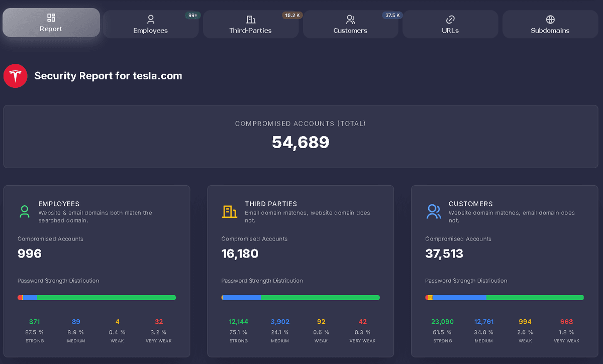Click the Subdomains globe icon
The image size is (603, 364).
(x=550, y=20)
